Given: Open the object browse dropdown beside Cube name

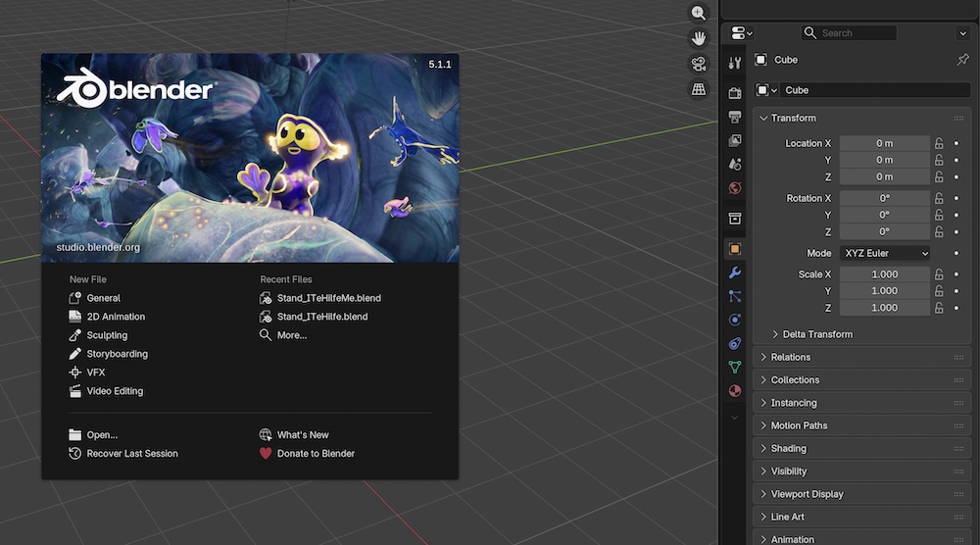Looking at the screenshot, I should tap(766, 90).
